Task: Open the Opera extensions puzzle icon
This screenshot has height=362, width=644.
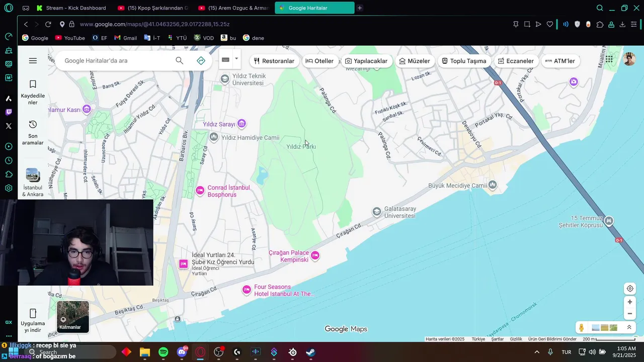Action: (600, 24)
